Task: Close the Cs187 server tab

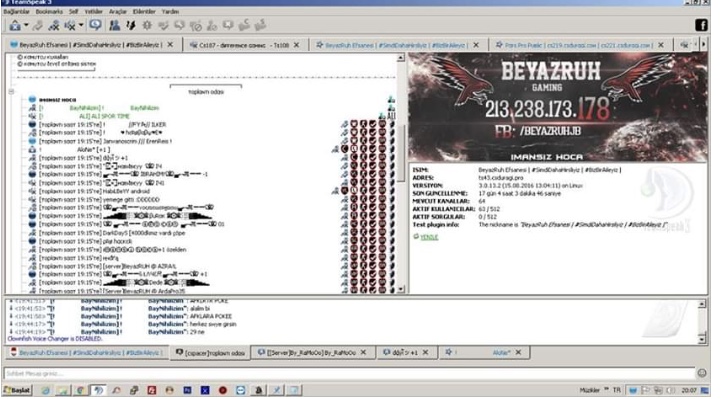Action: pos(296,45)
